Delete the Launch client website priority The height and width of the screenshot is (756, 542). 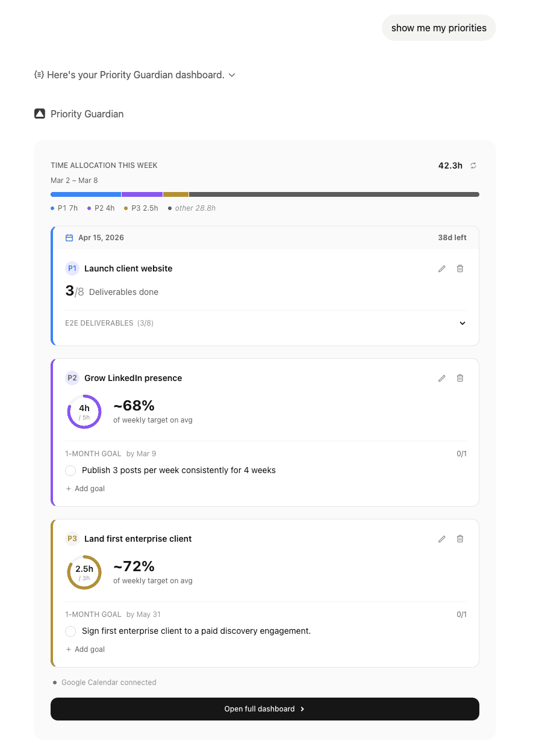point(460,268)
